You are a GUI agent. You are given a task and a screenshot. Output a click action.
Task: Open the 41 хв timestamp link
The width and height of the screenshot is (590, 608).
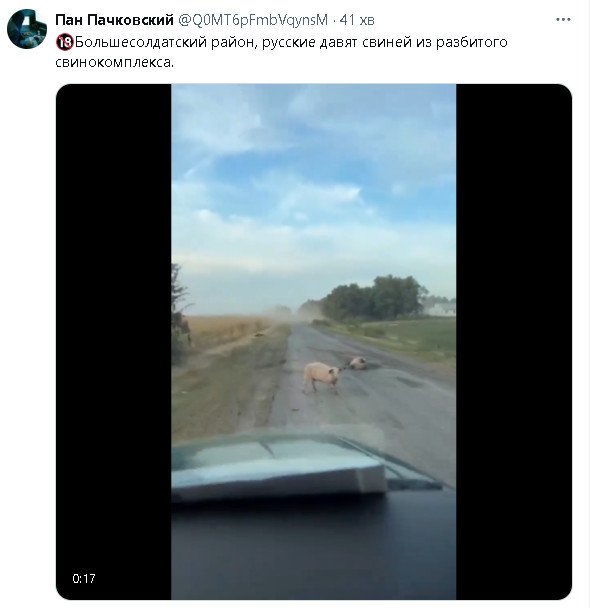[357, 20]
